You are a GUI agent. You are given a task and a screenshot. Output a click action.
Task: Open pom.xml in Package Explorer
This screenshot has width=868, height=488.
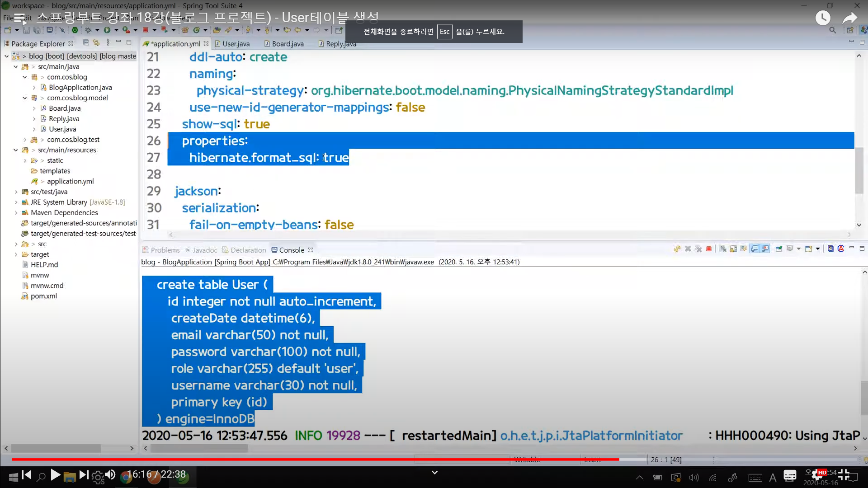[43, 296]
